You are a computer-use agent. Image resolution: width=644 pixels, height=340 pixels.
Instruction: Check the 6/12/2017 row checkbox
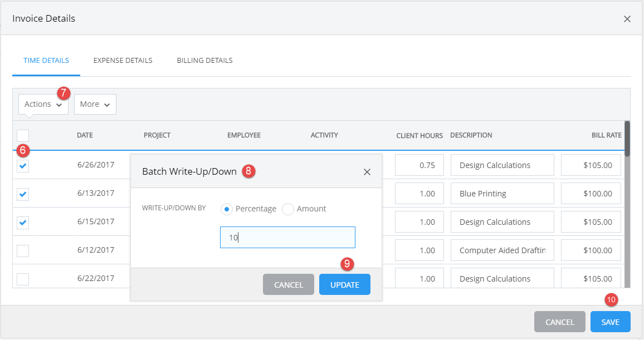click(23, 250)
